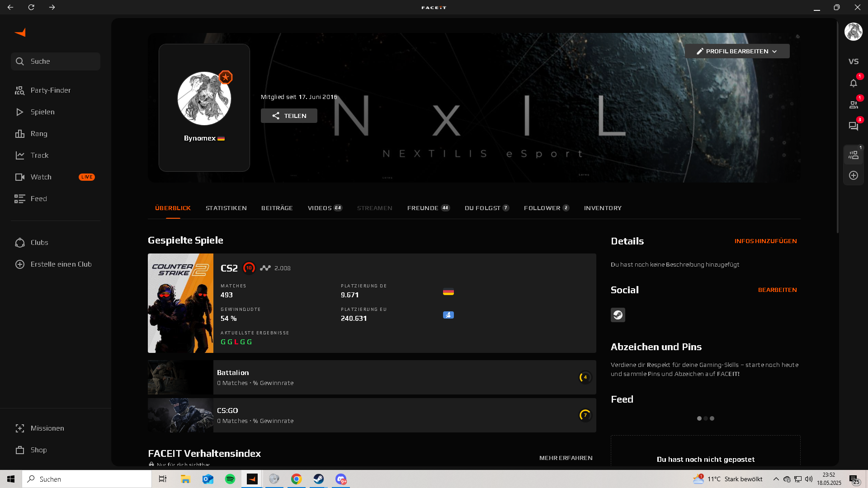This screenshot has height=488, width=868.
Task: Click the Teilen share button
Action: (289, 116)
